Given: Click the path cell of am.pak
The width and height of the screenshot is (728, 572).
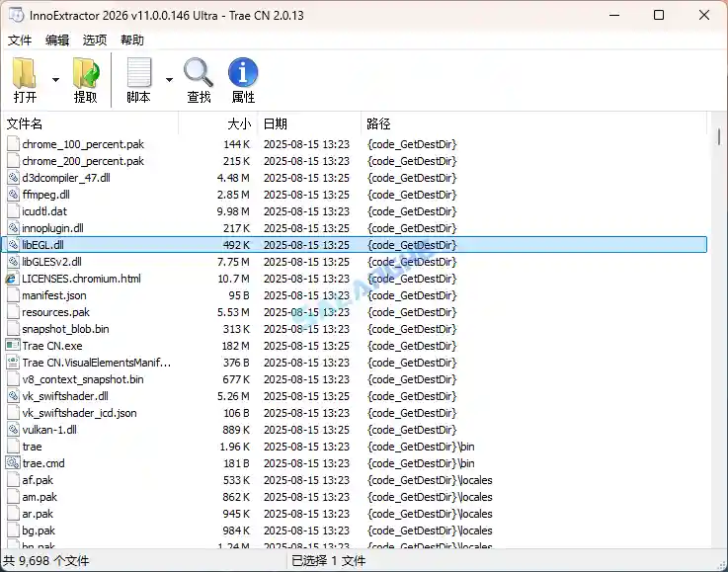Looking at the screenshot, I should pyautogui.click(x=430, y=497).
